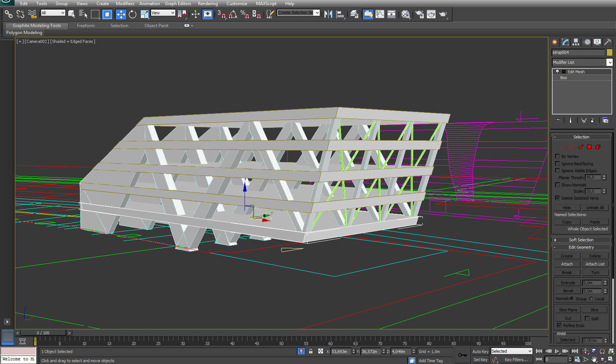Screen dimensions: 616x364
Task: Open the reference coordinate system View dropdown
Action: [x=163, y=13]
